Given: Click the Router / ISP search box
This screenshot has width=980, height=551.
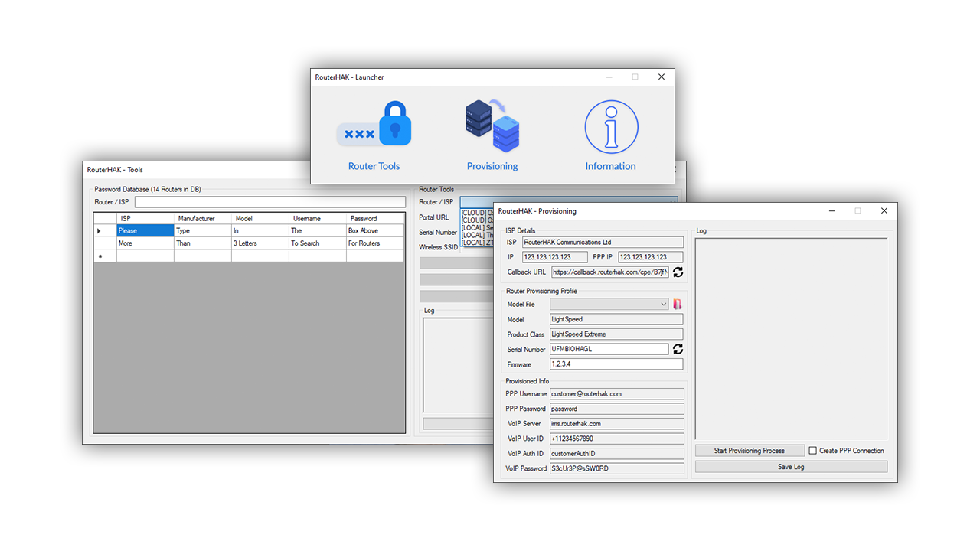Looking at the screenshot, I should 269,202.
